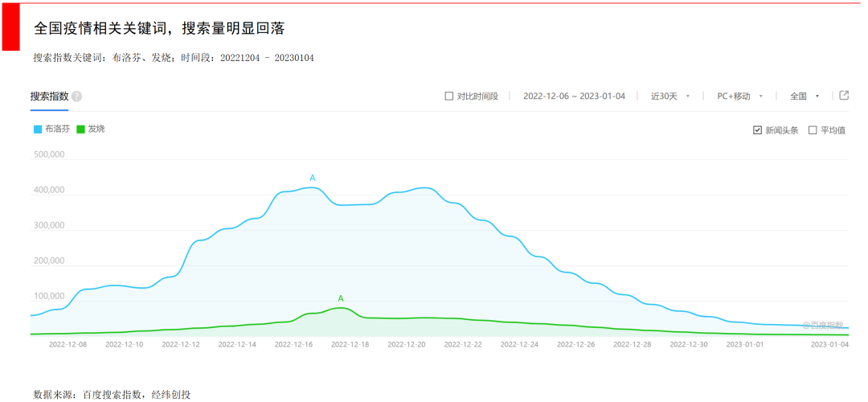Open the 近30天 time range dropdown
This screenshot has height=402, width=868.
pos(669,96)
